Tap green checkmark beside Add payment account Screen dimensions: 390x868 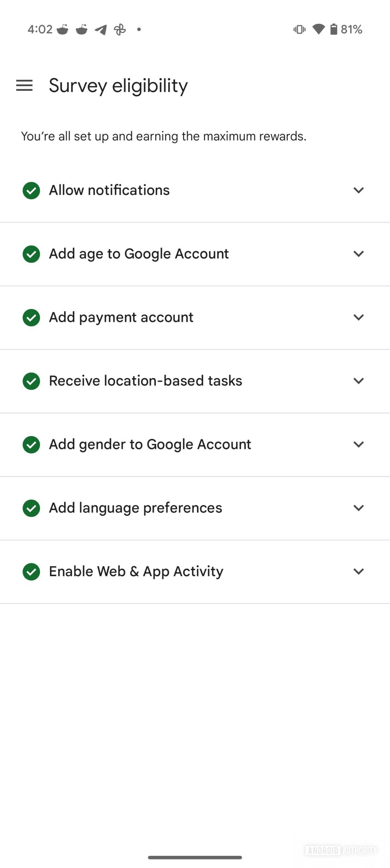pos(31,317)
